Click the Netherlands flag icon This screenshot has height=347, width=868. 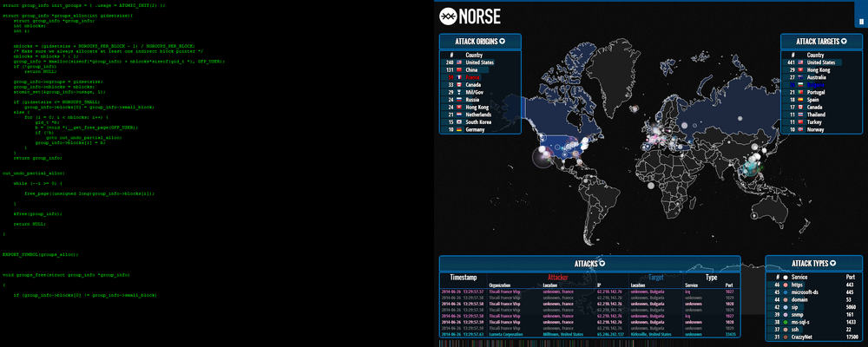coord(459,115)
